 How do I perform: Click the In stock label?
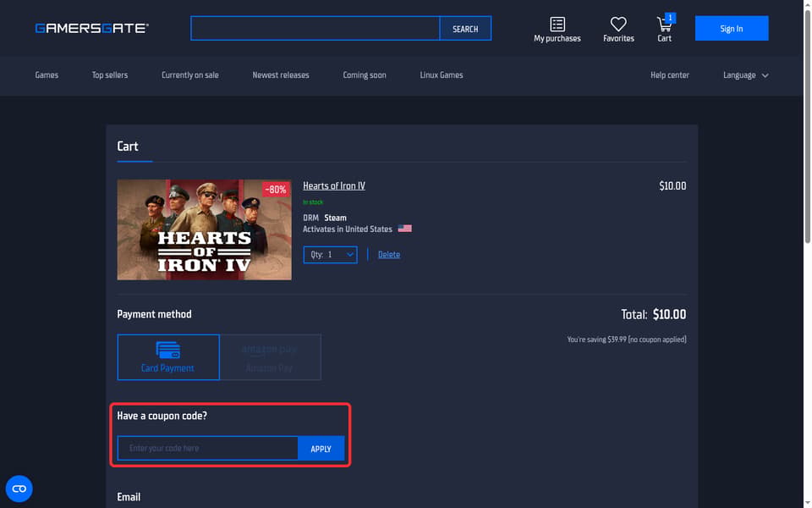(x=313, y=202)
